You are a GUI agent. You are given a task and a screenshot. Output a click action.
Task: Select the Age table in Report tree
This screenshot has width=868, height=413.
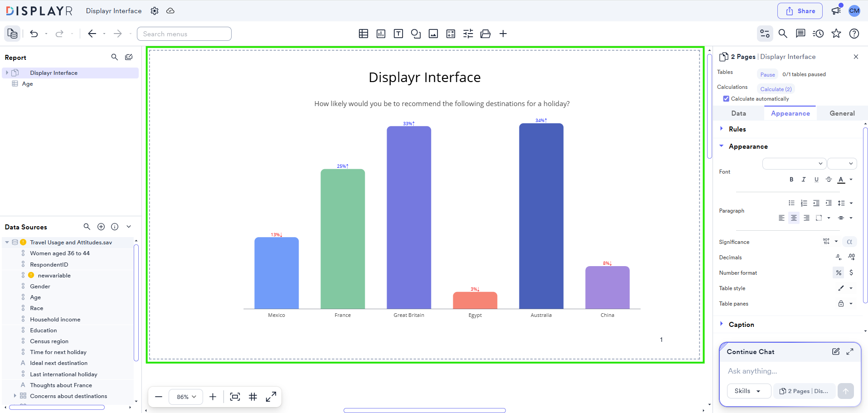pyautogui.click(x=28, y=84)
